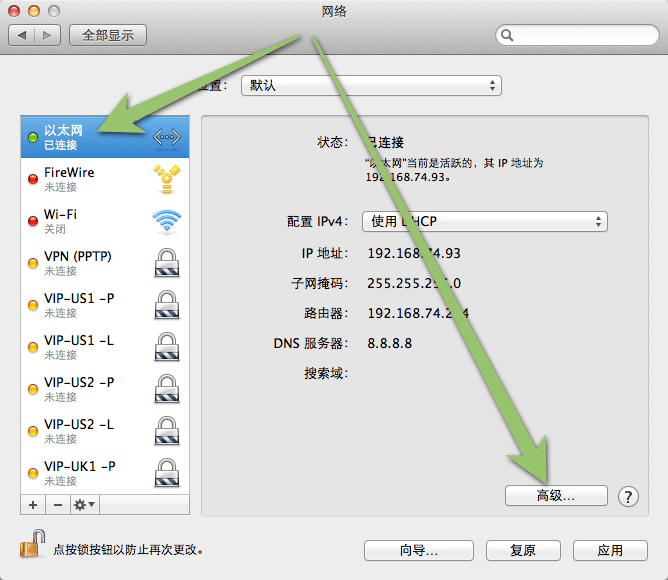Select the VIP-US2 -P VPN entry

(x=105, y=389)
